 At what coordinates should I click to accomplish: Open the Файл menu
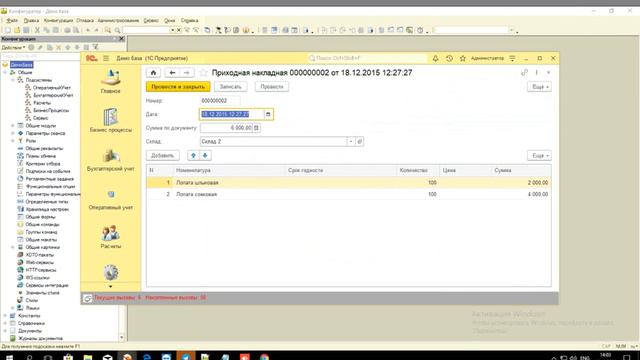click(x=12, y=20)
